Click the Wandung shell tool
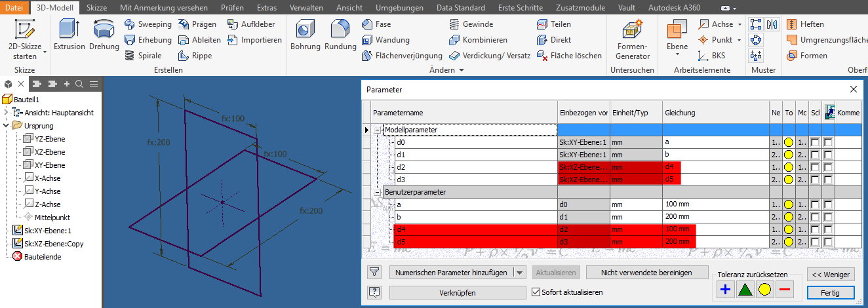 coord(385,40)
